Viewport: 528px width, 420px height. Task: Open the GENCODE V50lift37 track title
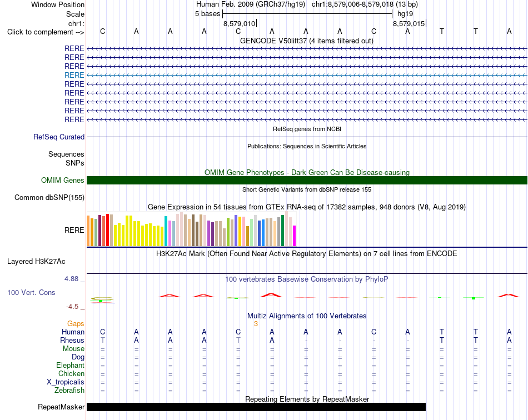tap(306, 41)
